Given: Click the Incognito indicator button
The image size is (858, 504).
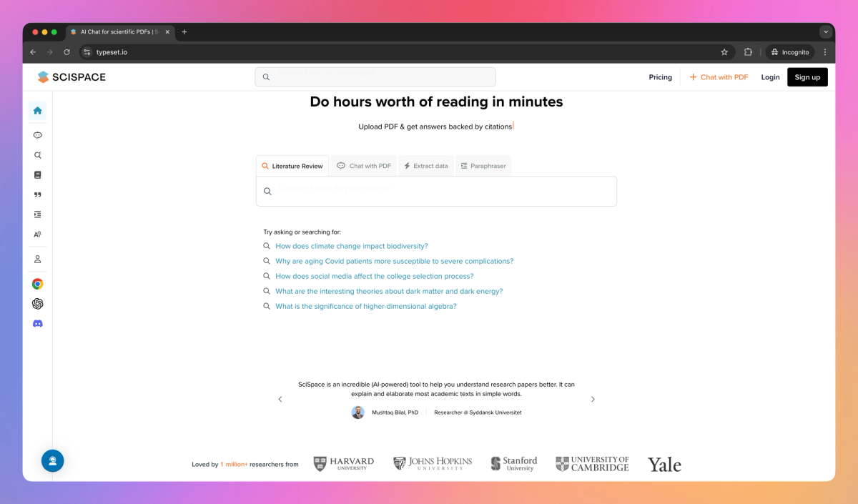Looking at the screenshot, I should pyautogui.click(x=790, y=52).
